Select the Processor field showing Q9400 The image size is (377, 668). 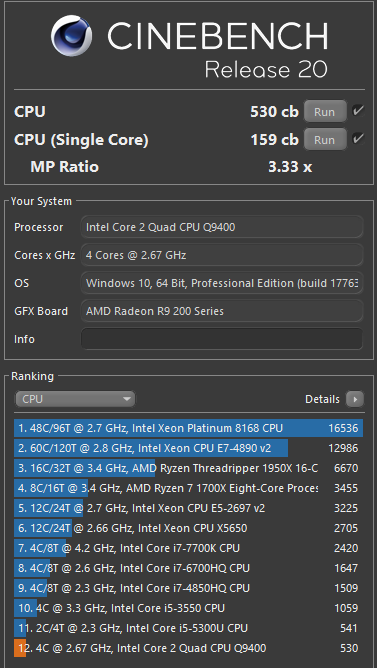[222, 227]
